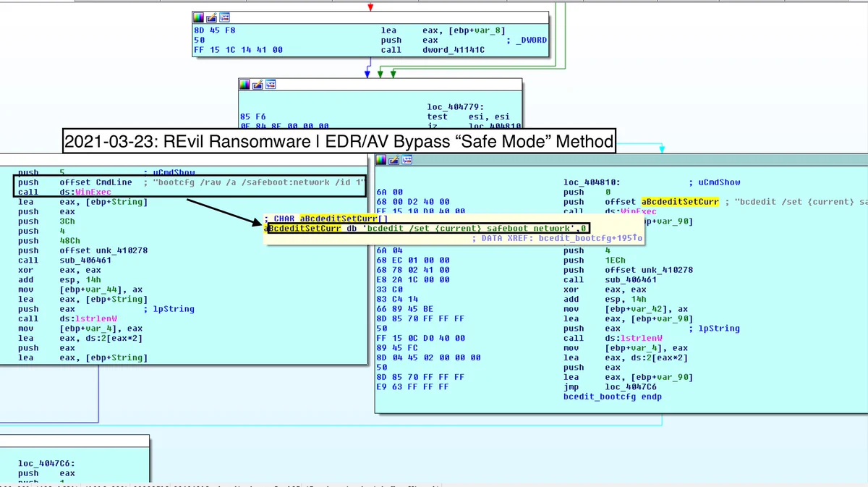Select the 48Ch push operand
Screen dimensions: 868x487
coord(69,241)
